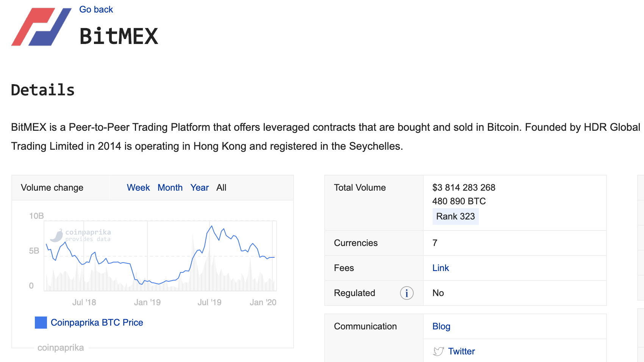
Task: Open the Twitter link
Action: (x=461, y=351)
